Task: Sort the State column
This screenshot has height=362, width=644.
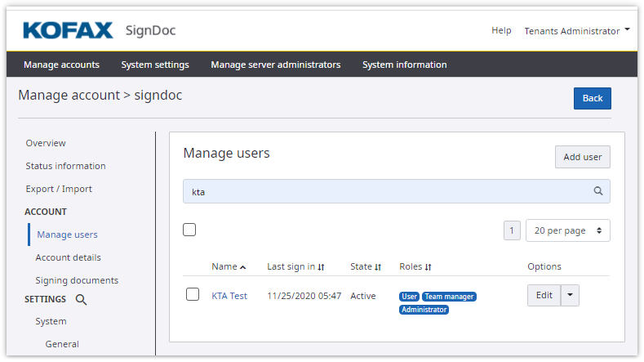Action: (378, 267)
